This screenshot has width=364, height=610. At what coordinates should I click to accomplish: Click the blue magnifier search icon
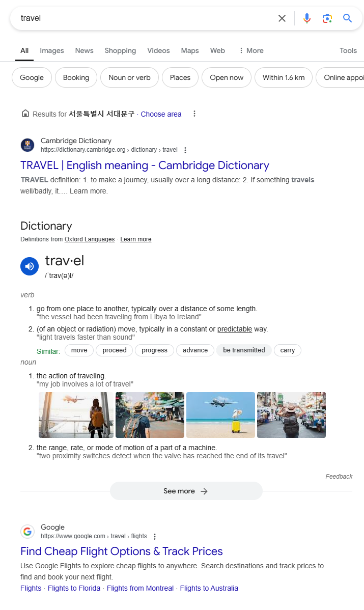(347, 18)
